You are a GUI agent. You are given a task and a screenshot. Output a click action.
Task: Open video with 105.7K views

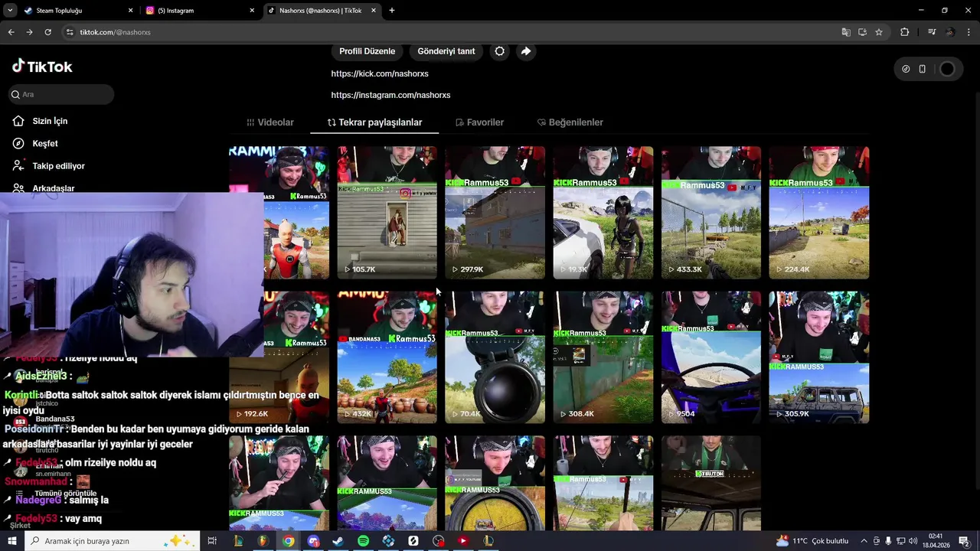(x=387, y=213)
